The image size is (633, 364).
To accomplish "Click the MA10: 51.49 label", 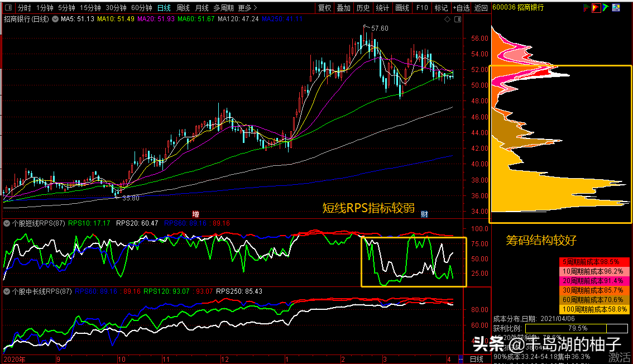I will [116, 19].
